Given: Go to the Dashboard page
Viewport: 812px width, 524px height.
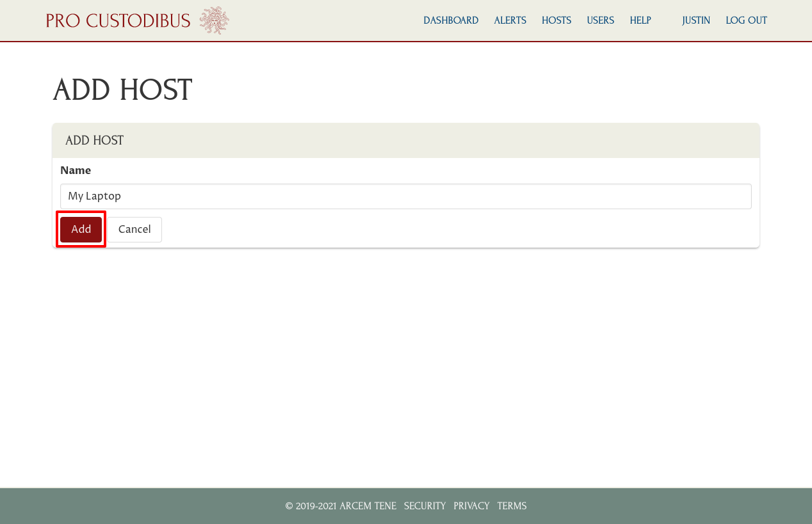Looking at the screenshot, I should (x=451, y=20).
